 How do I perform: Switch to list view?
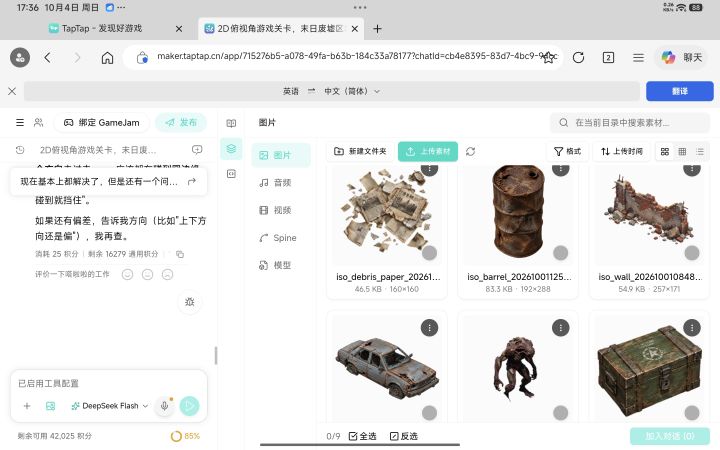tap(700, 152)
